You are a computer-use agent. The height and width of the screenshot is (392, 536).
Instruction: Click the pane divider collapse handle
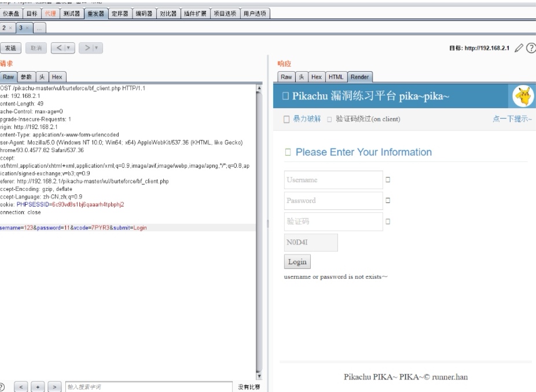click(267, 224)
